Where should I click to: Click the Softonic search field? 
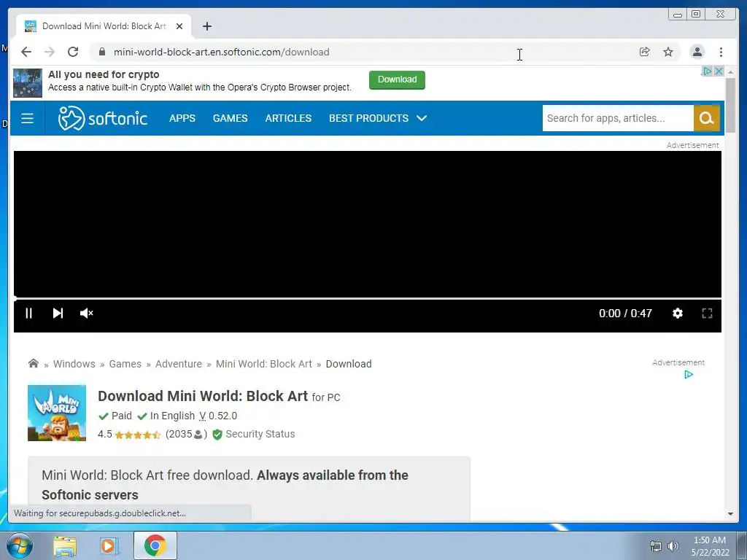pyautogui.click(x=617, y=118)
